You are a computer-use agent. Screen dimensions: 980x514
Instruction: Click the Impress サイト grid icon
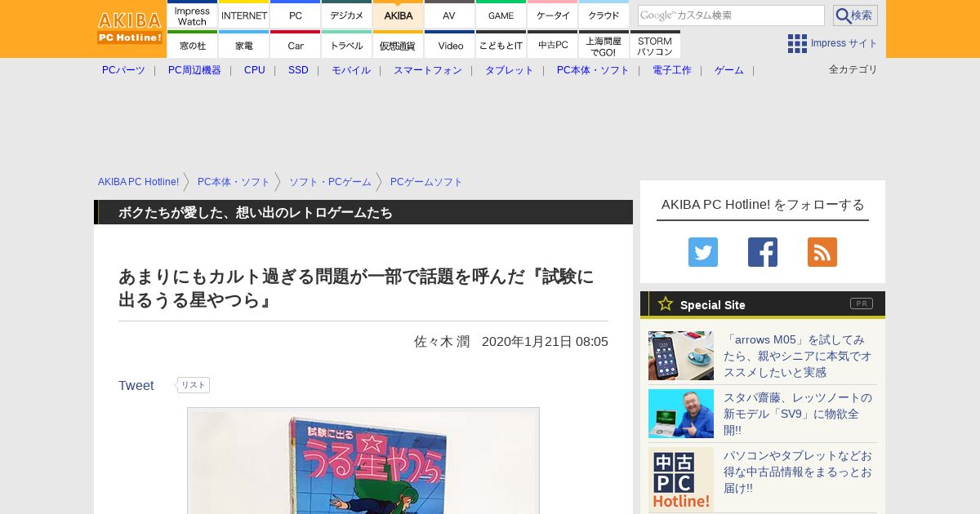coord(797,43)
